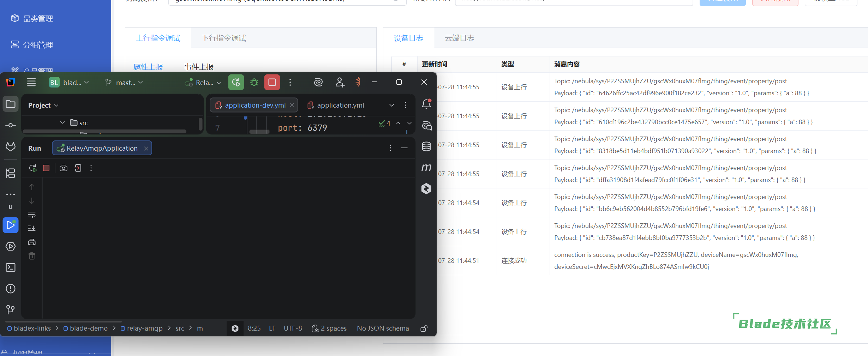
Task: Open the Maven tool window icon
Action: click(426, 168)
